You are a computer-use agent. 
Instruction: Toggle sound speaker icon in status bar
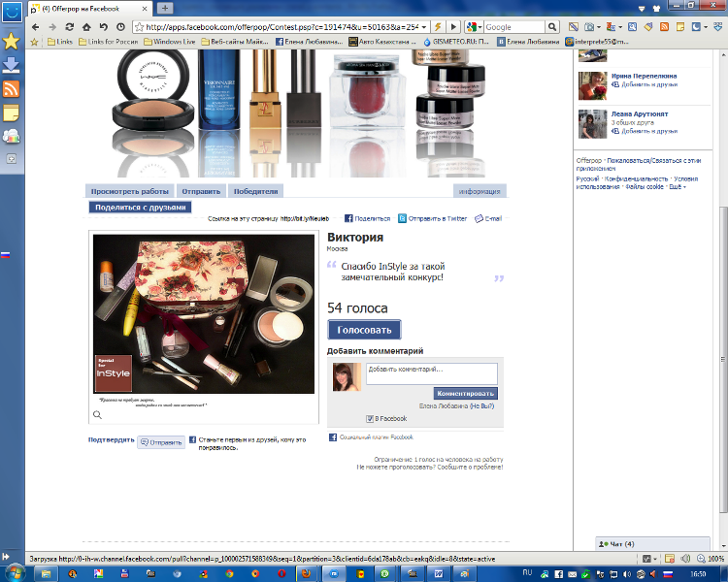pyautogui.click(x=685, y=559)
